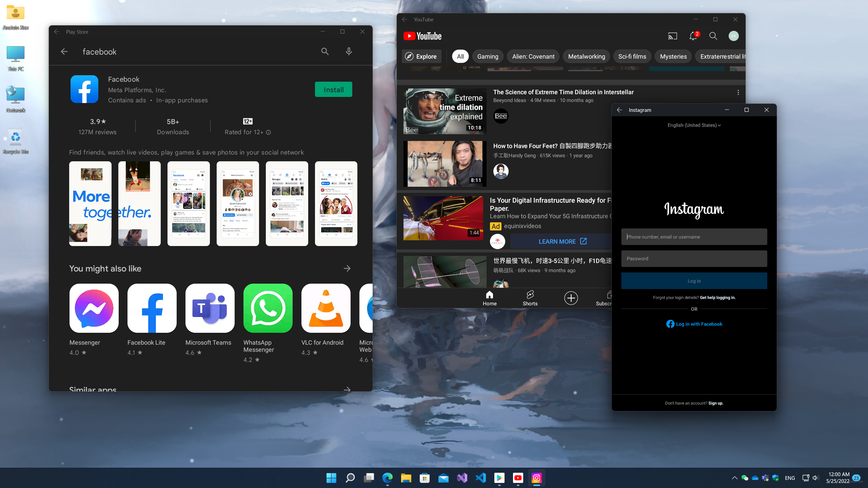Tap the voice search microphone in Play Store
The height and width of the screenshot is (488, 868).
349,52
